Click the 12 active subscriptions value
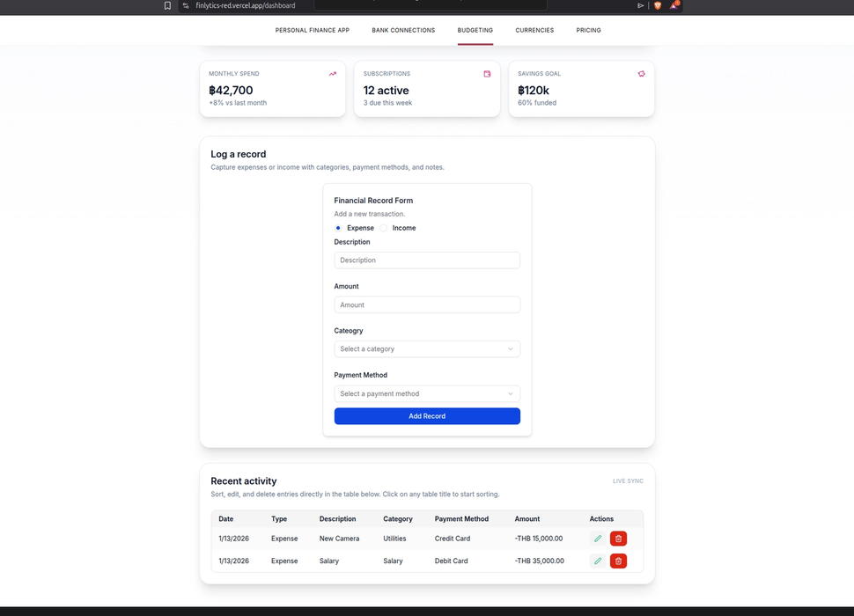The width and height of the screenshot is (854, 616). 387,91
